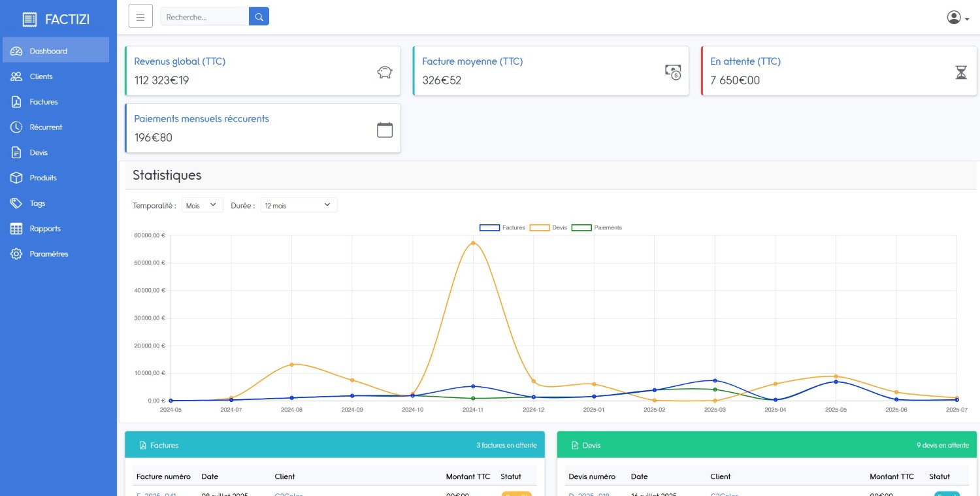Click the Devis peak point at 2024-11
The height and width of the screenshot is (496, 980).
pos(473,243)
